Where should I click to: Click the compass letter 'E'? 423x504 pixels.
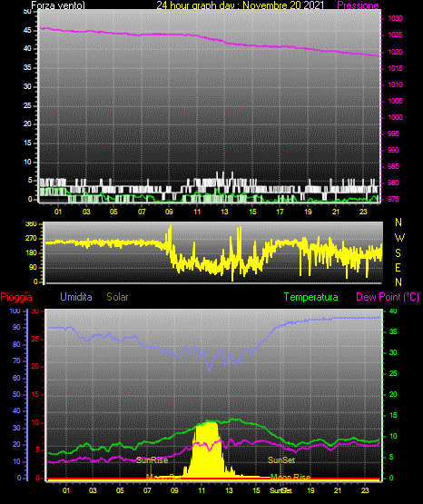coord(398,267)
